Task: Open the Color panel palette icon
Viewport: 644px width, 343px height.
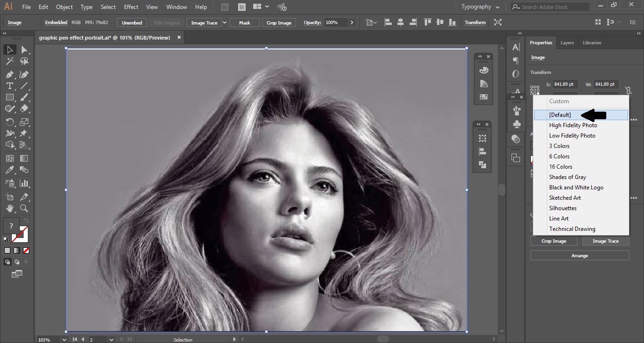Action: (483, 70)
